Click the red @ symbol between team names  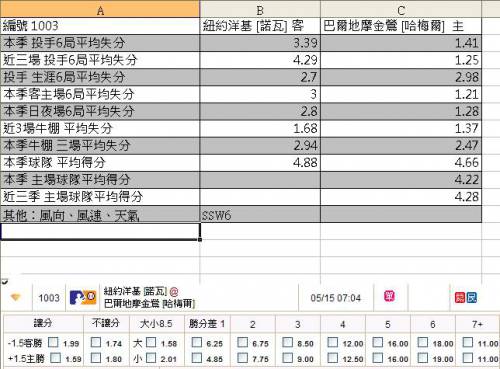[x=174, y=292]
